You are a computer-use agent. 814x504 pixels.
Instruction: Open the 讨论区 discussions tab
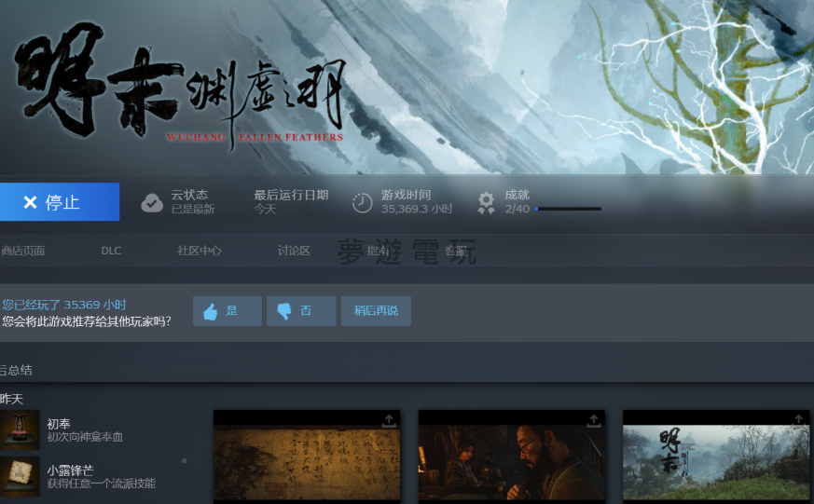point(294,251)
